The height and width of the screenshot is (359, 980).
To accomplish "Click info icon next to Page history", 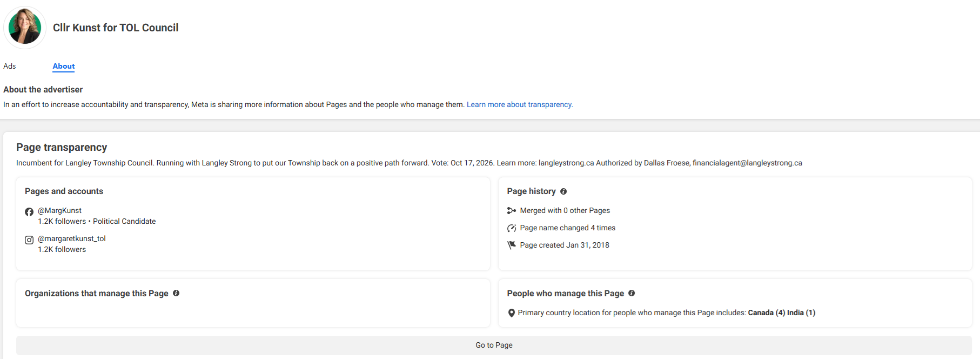I will tap(563, 191).
